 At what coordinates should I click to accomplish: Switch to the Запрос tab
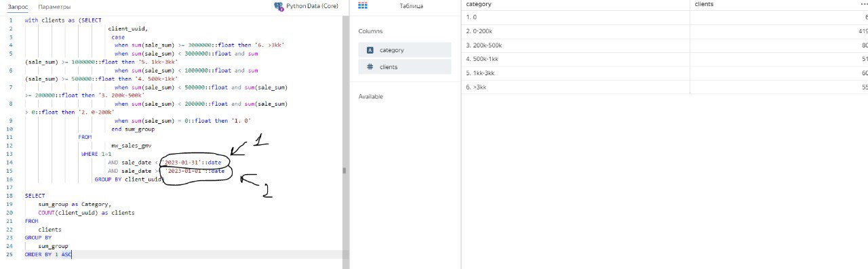[18, 6]
